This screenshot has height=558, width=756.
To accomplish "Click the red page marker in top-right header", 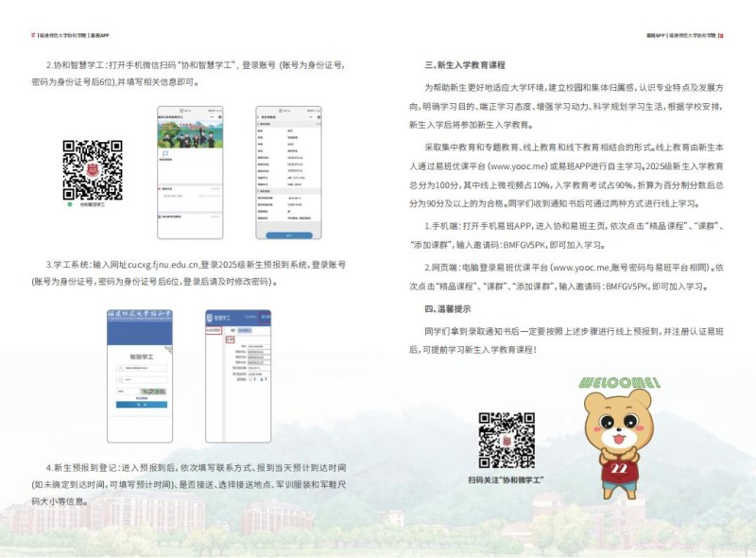I will click(x=721, y=36).
